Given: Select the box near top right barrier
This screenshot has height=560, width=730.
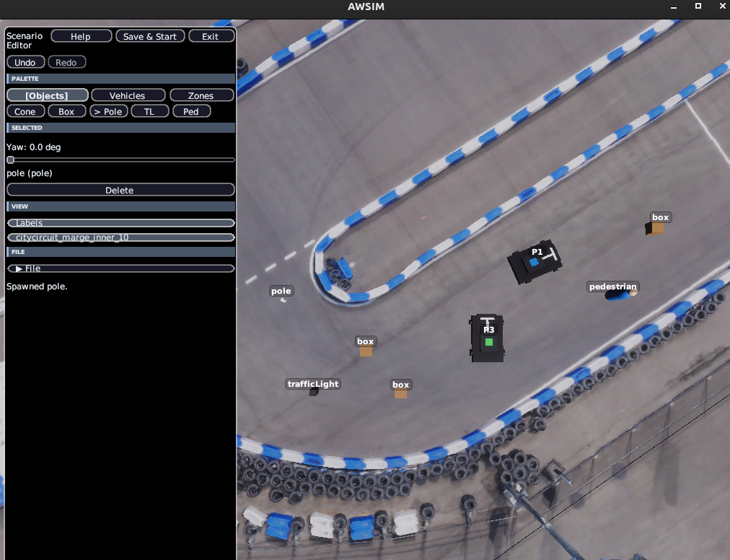Looking at the screenshot, I should (654, 229).
